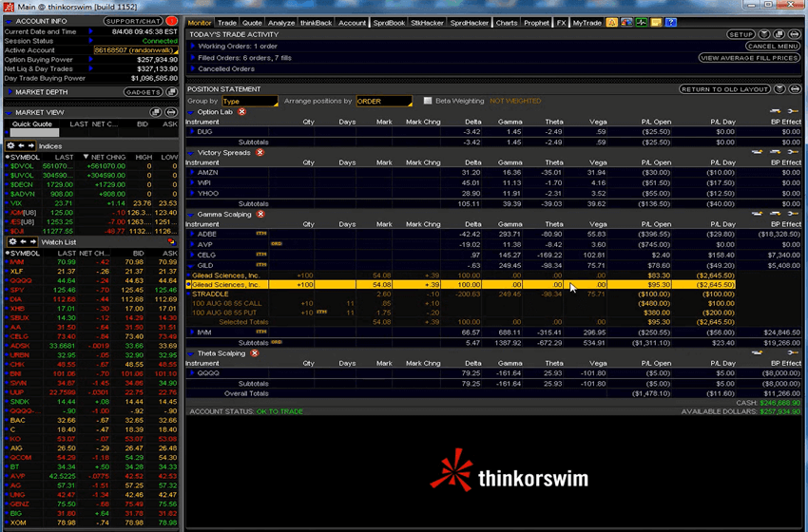The width and height of the screenshot is (808, 532).
Task: Open the Charts tab
Action: pos(507,23)
